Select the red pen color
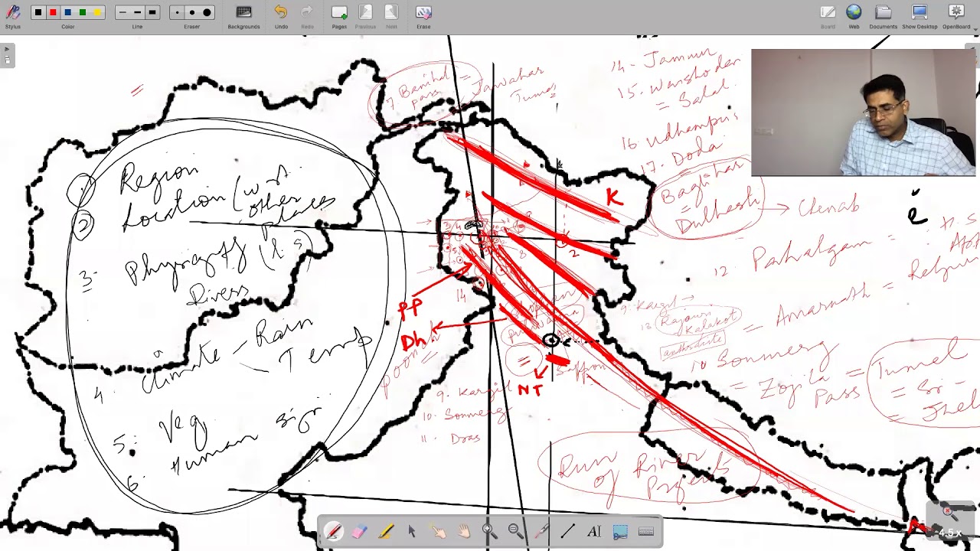Screen dimensions: 980x551 [53, 12]
